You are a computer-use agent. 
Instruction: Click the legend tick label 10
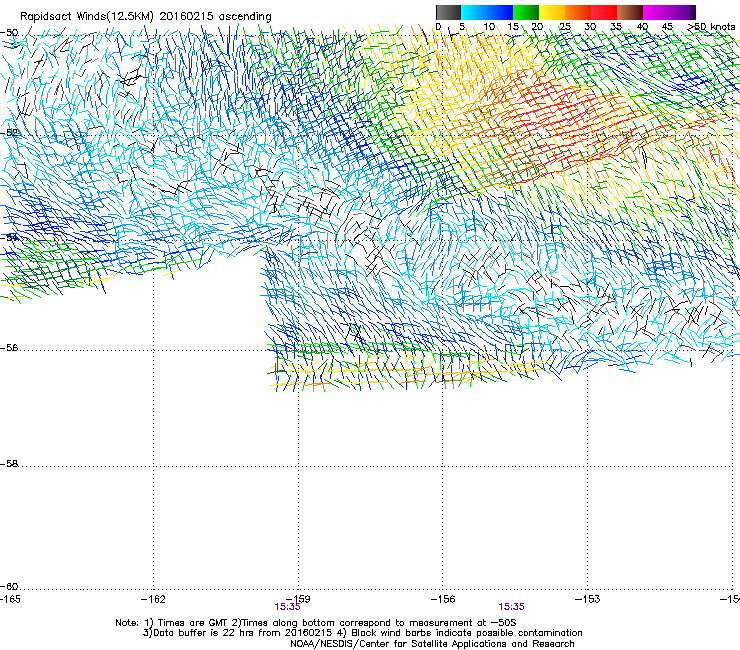489,27
